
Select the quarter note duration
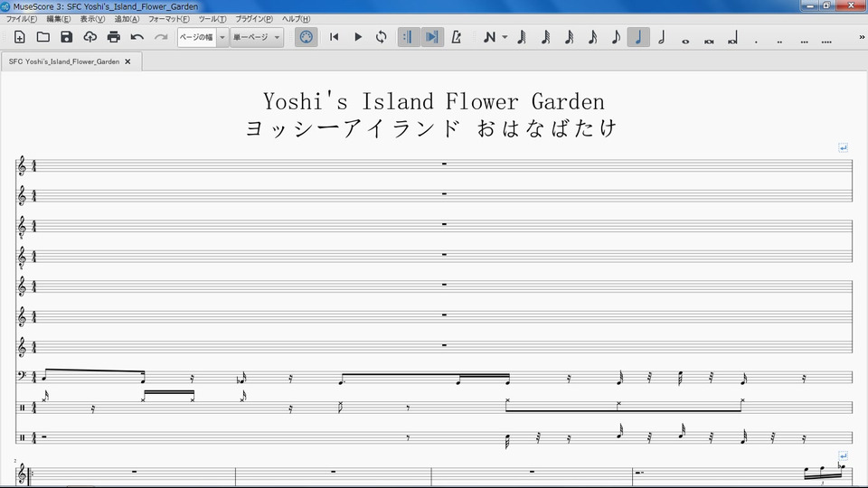coord(638,37)
